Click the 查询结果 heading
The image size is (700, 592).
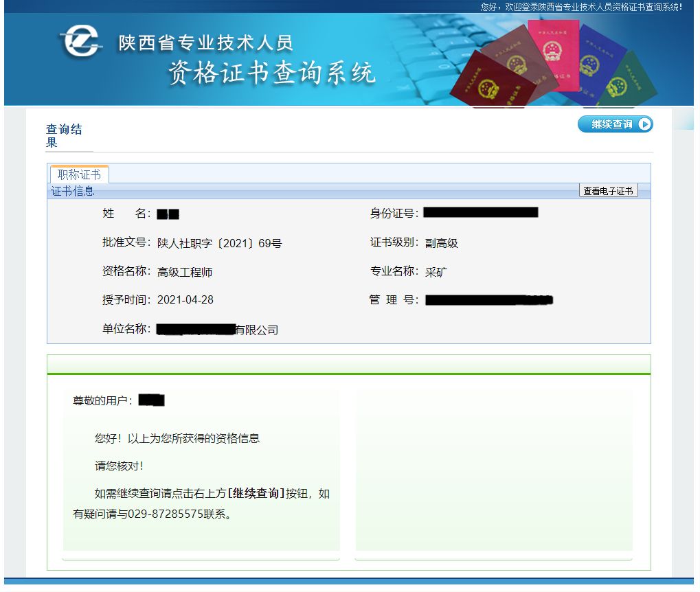[x=64, y=136]
